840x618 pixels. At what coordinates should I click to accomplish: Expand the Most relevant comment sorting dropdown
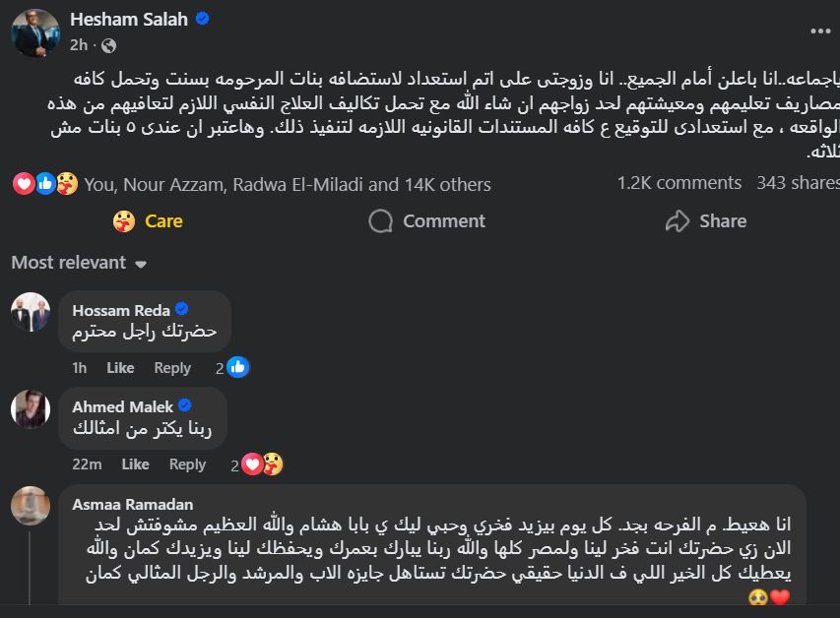pyautogui.click(x=79, y=263)
